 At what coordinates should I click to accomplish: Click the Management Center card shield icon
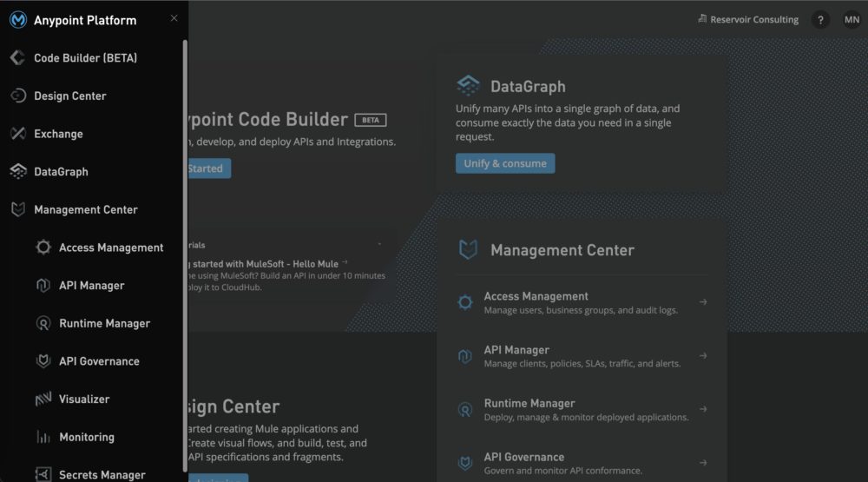click(x=469, y=249)
